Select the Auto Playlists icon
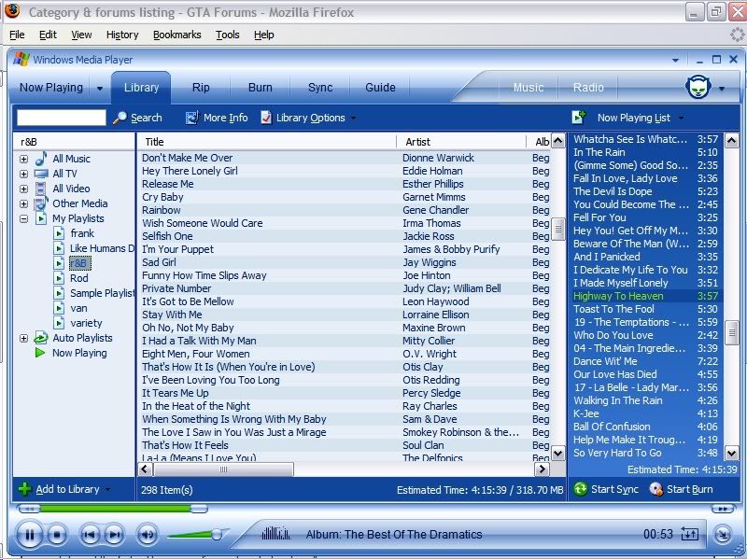 pyautogui.click(x=41, y=338)
